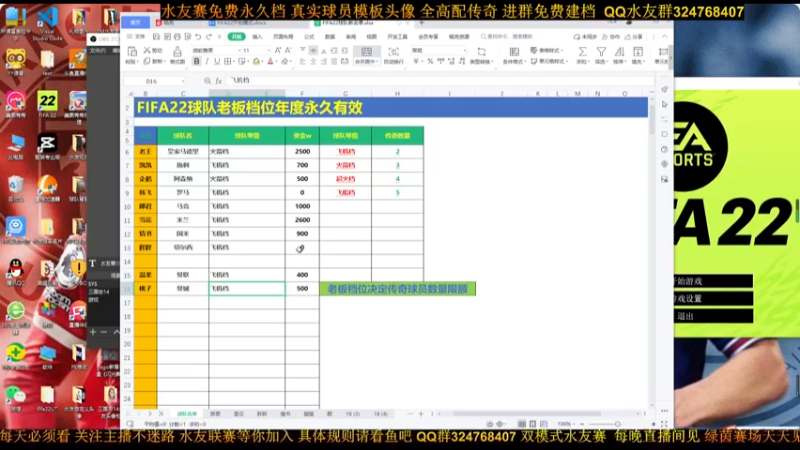Click the decrease font size icon
The height and width of the screenshot is (450, 800).
288,50
